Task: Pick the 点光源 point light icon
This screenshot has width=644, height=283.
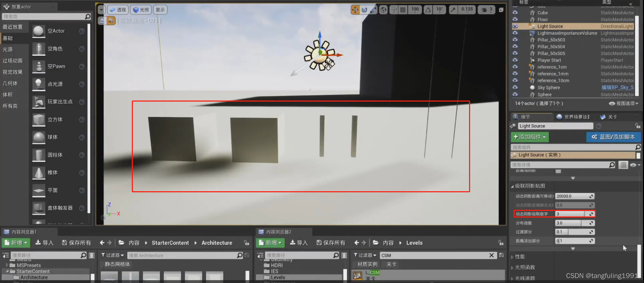Action: [x=39, y=84]
